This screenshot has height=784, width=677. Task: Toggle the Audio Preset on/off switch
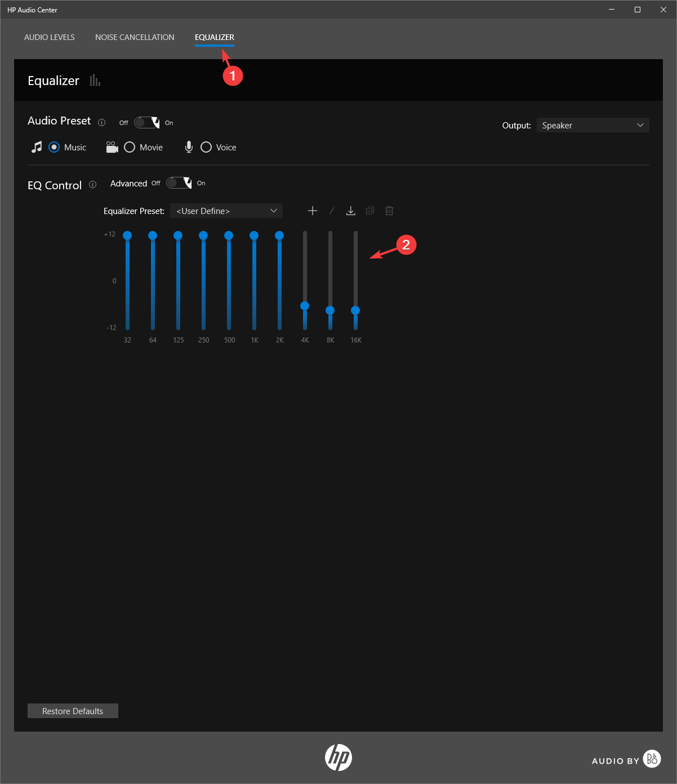pyautogui.click(x=146, y=123)
